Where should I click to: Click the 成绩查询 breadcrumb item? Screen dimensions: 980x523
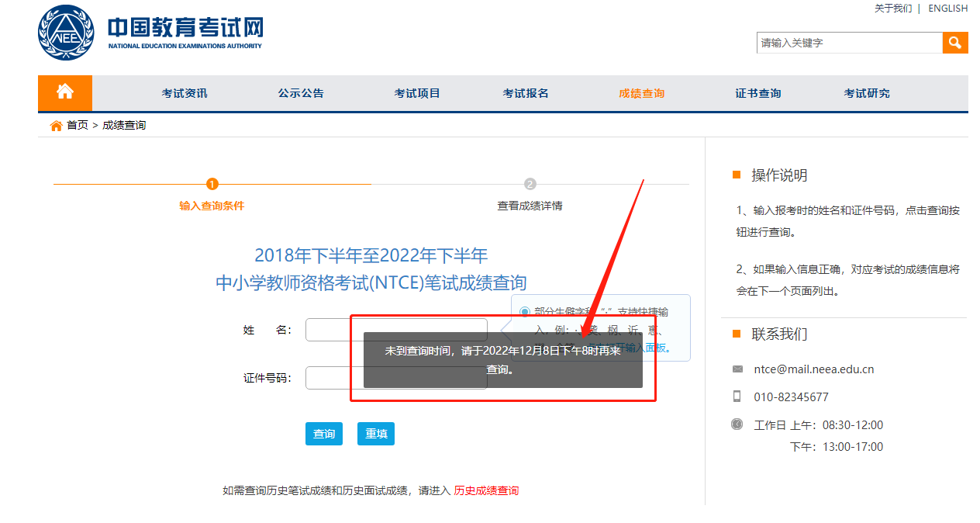coord(124,126)
